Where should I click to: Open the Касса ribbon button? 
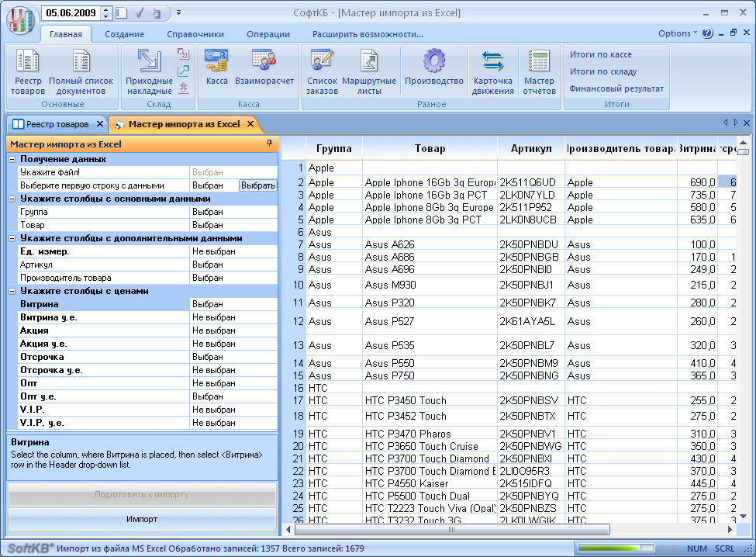point(216,67)
